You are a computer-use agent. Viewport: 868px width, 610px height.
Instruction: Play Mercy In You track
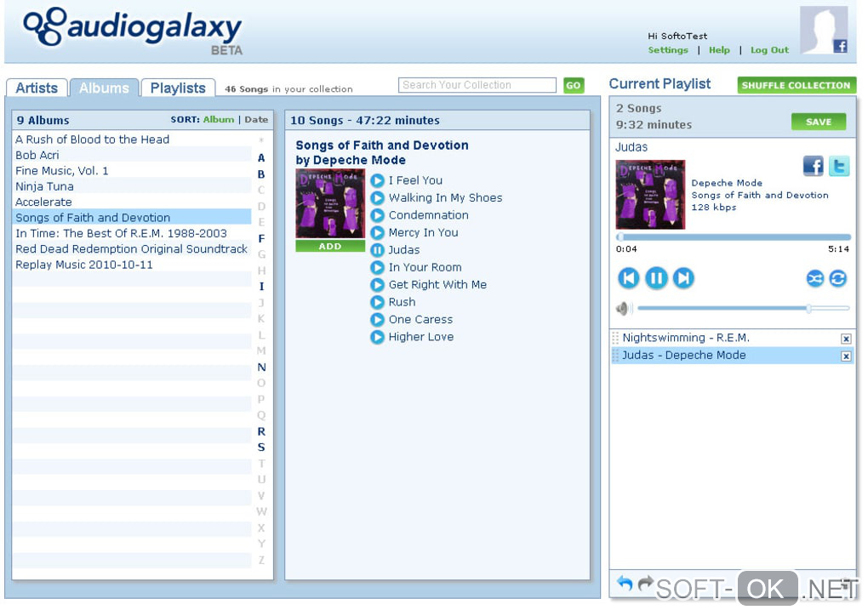click(x=377, y=233)
